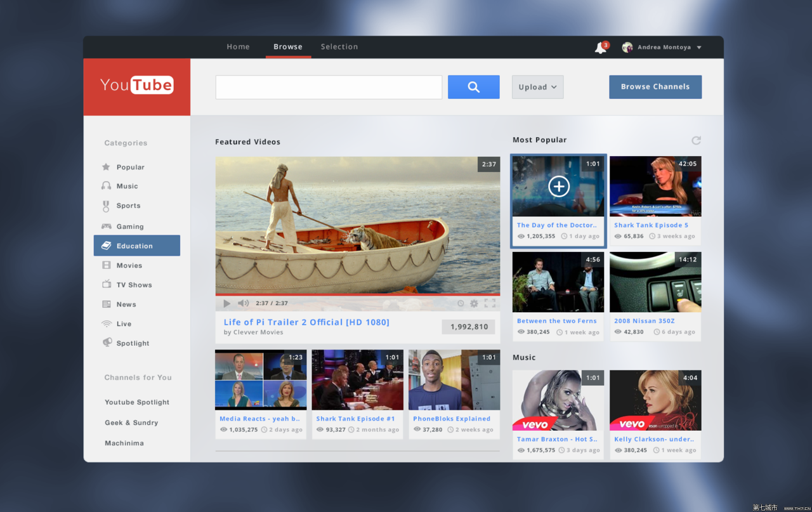
Task: Open the Machinima channel
Action: [124, 443]
